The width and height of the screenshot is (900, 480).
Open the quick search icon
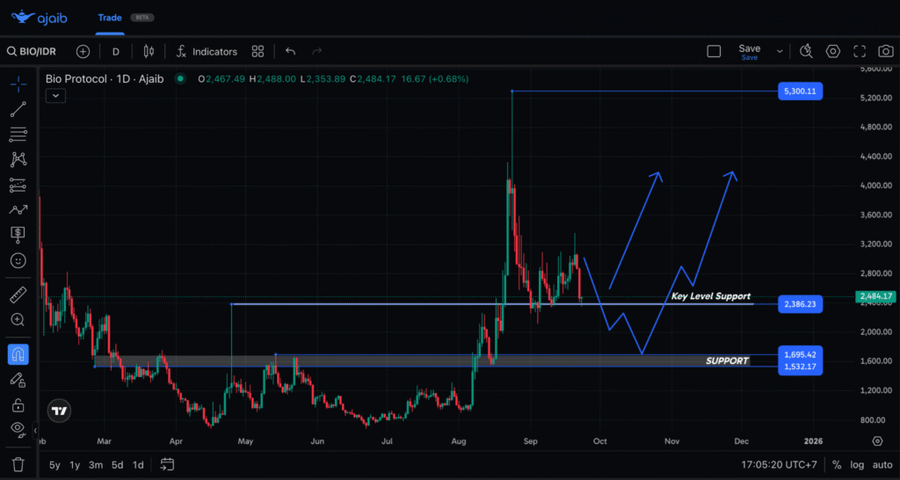[806, 52]
